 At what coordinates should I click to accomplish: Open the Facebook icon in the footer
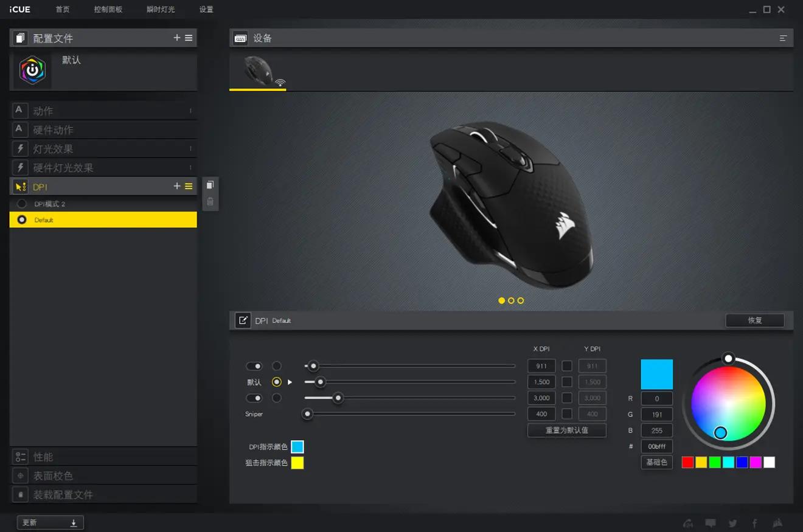pyautogui.click(x=755, y=523)
